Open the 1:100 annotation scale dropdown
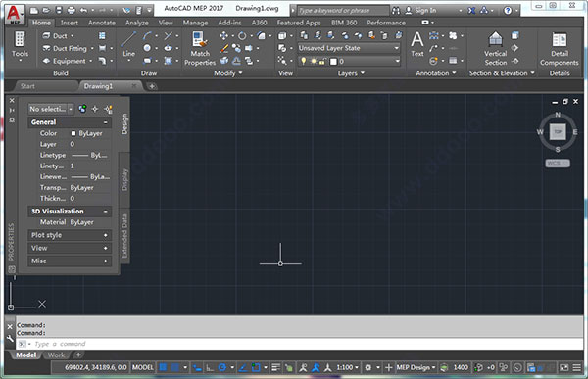This screenshot has width=588, height=379. pos(348,367)
